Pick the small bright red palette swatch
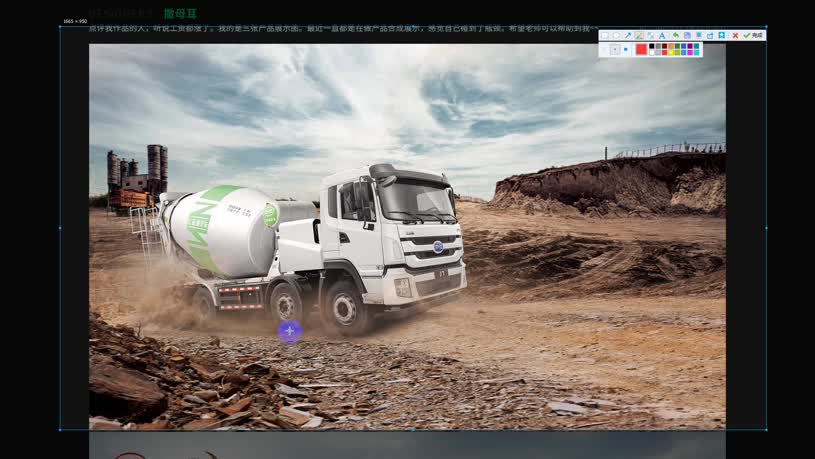This screenshot has width=815, height=459. coord(665,53)
